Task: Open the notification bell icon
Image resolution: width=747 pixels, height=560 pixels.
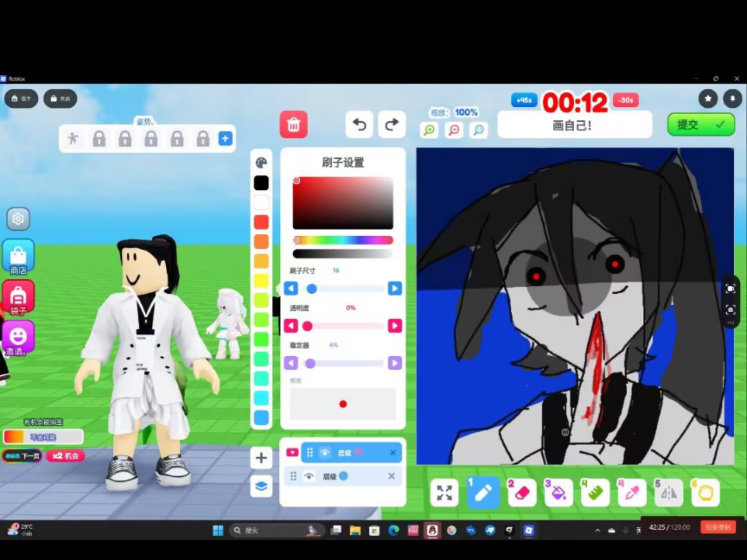Action: [733, 99]
